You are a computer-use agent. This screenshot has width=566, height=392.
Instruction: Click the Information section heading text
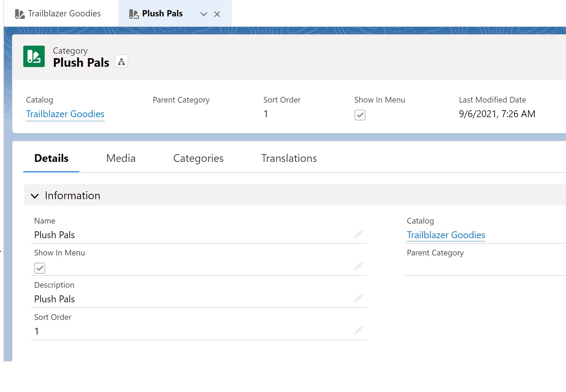tap(72, 196)
